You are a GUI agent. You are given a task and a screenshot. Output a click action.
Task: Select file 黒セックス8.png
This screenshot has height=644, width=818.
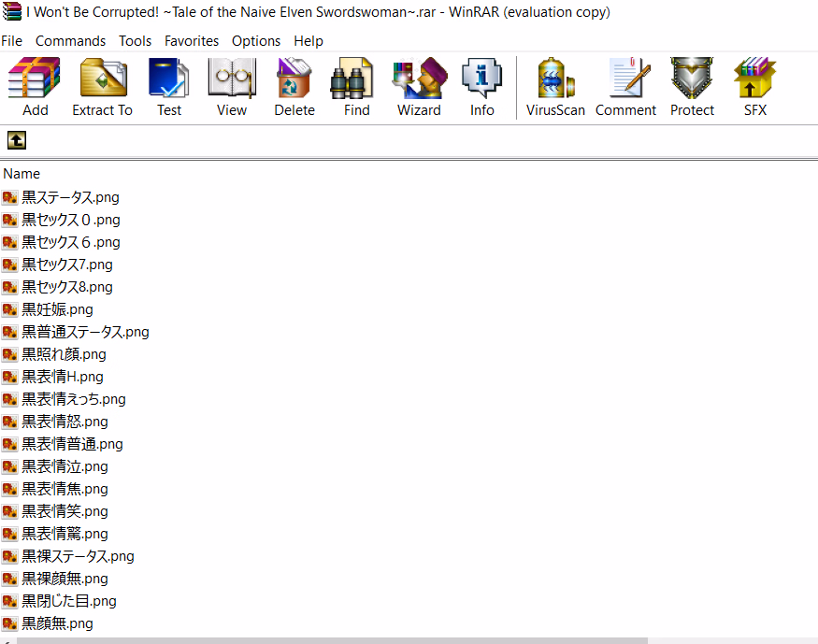click(67, 287)
